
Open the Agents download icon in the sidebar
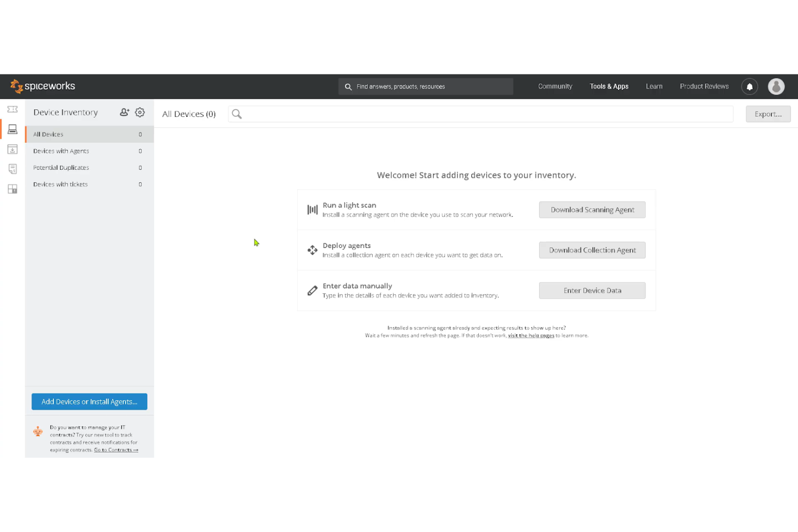[12, 149]
